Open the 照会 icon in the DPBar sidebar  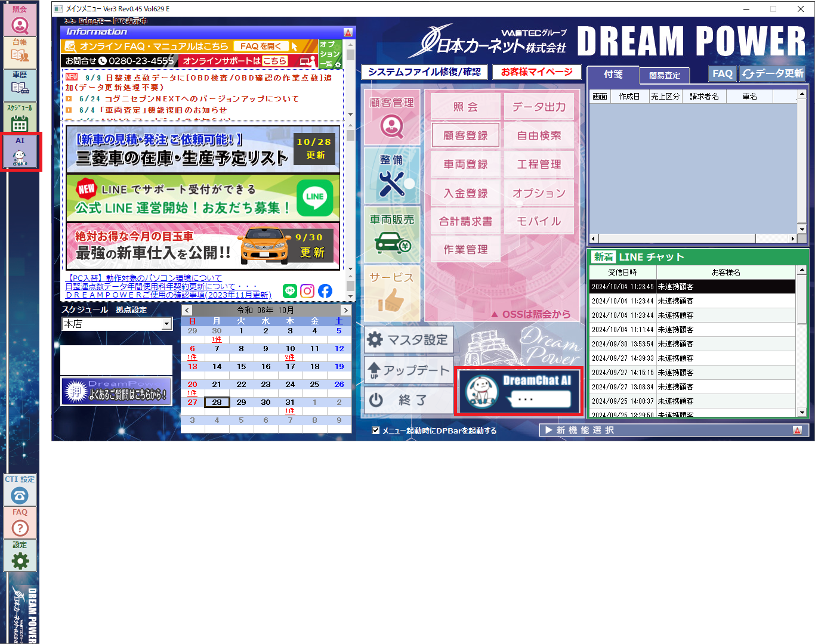tap(20, 20)
